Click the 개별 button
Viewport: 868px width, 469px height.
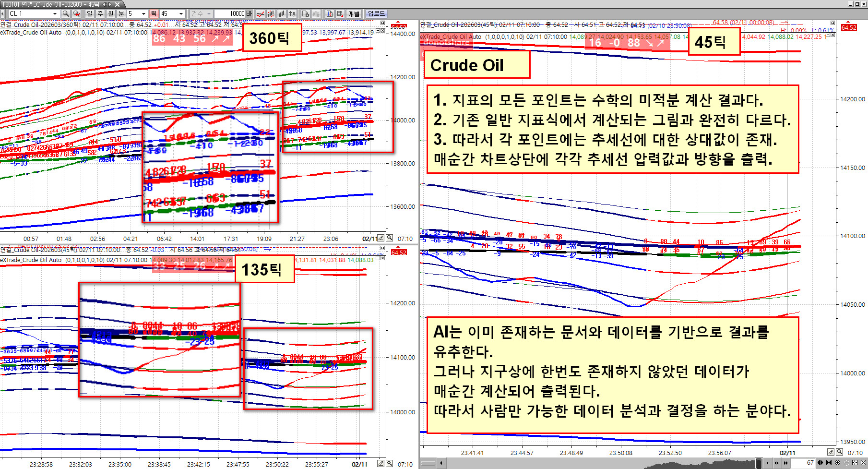pos(354,13)
